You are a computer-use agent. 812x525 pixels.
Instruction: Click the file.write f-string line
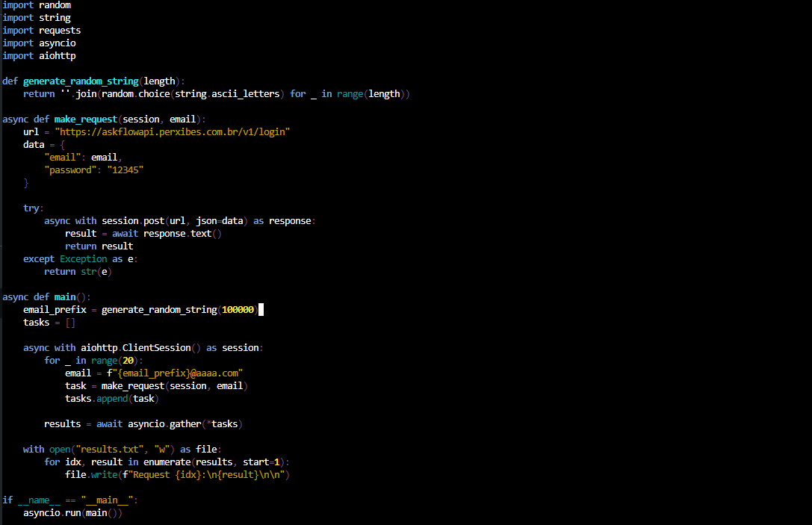pos(177,474)
